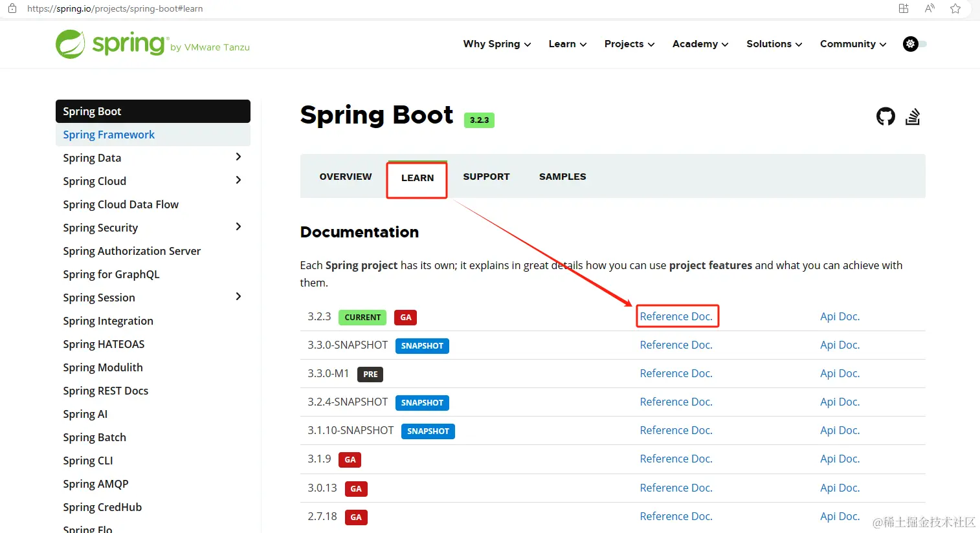The width and height of the screenshot is (980, 533).
Task: Open the Academy dropdown menu
Action: pyautogui.click(x=700, y=44)
